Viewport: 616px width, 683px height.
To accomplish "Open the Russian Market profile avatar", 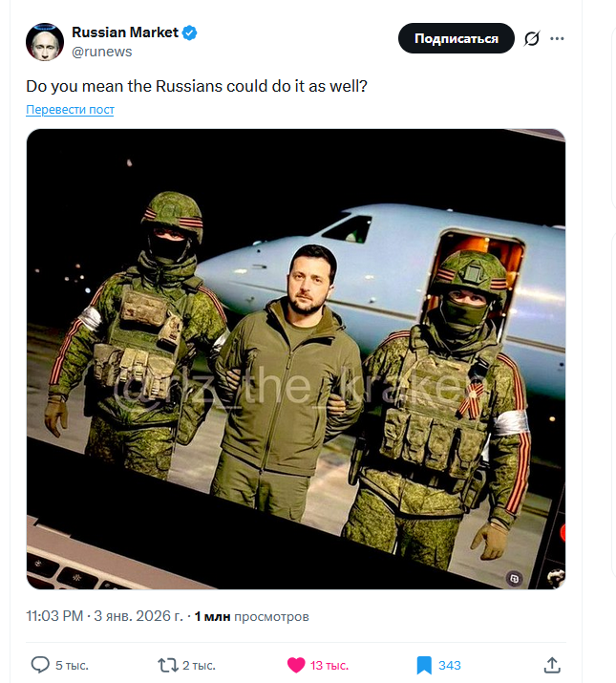I will pyautogui.click(x=43, y=39).
